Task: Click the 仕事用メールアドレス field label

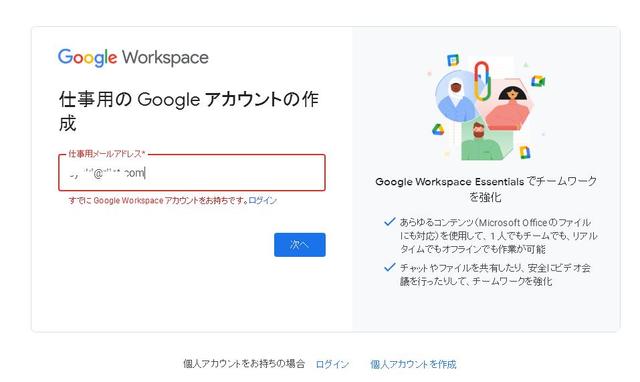Action: click(107, 154)
